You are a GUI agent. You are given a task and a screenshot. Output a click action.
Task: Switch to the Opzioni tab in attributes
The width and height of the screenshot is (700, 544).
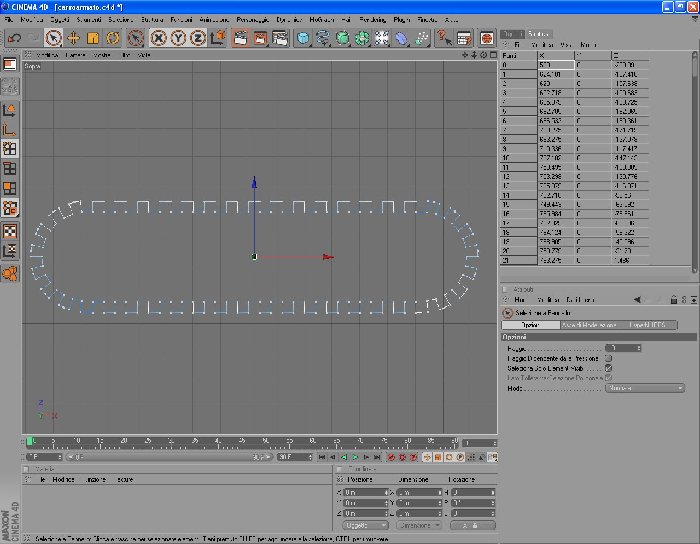click(530, 325)
